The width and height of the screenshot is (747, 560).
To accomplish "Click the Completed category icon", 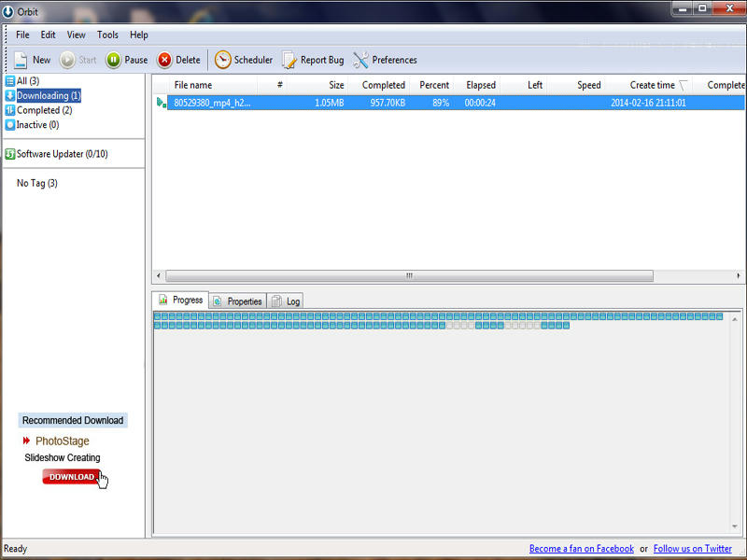I will click(10, 110).
